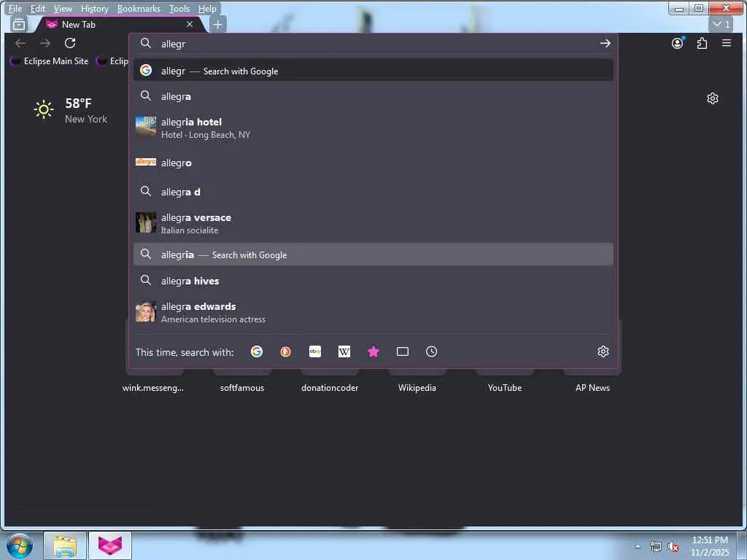Open the Help menu
The height and width of the screenshot is (560, 747).
coord(207,9)
